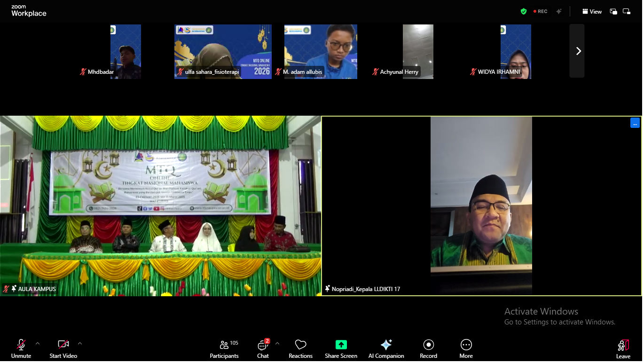Expand video options arrow beside Start Video

point(80,343)
